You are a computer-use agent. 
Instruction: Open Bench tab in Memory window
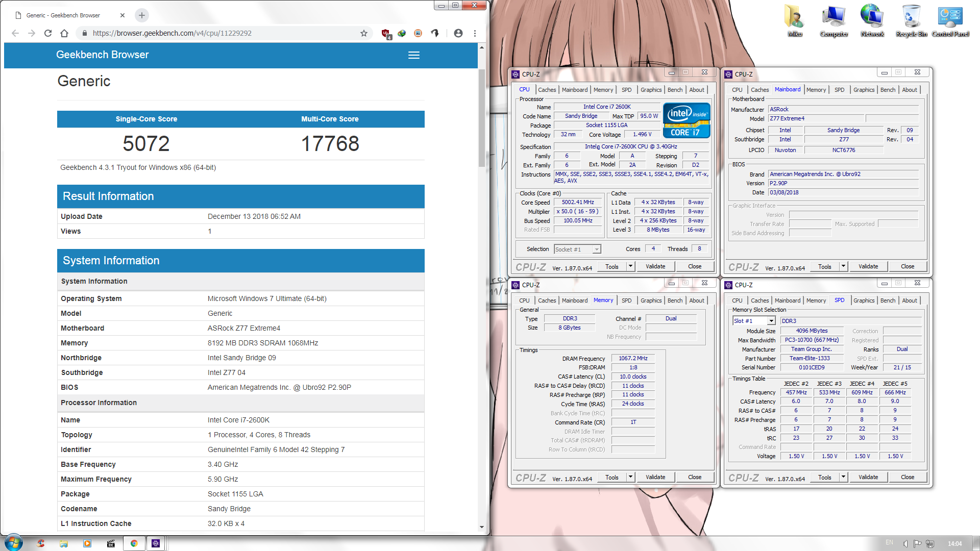point(675,300)
